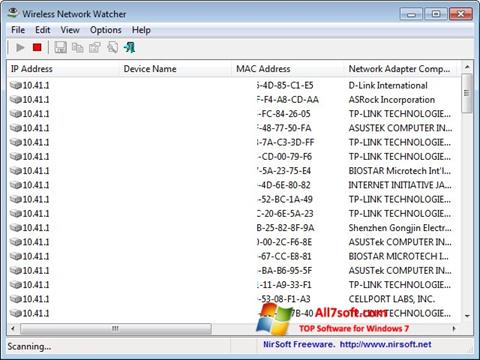Maximize the Wireless Network Watcher window

pyautogui.click(x=436, y=14)
